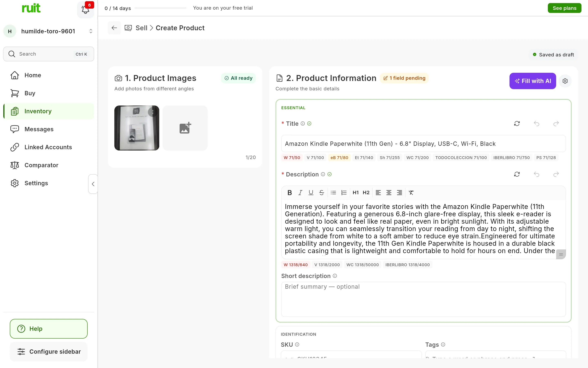Redo the Description change
The image size is (588, 368).
pyautogui.click(x=556, y=174)
